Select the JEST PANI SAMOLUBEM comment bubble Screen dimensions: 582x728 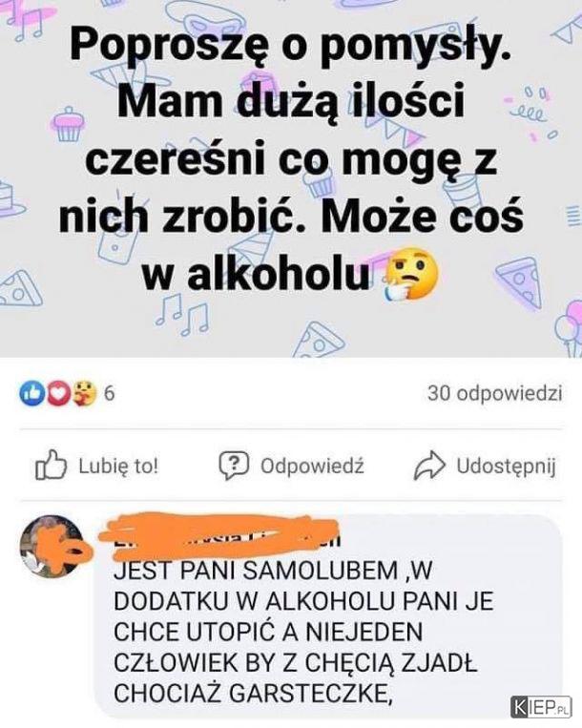[x=328, y=615]
